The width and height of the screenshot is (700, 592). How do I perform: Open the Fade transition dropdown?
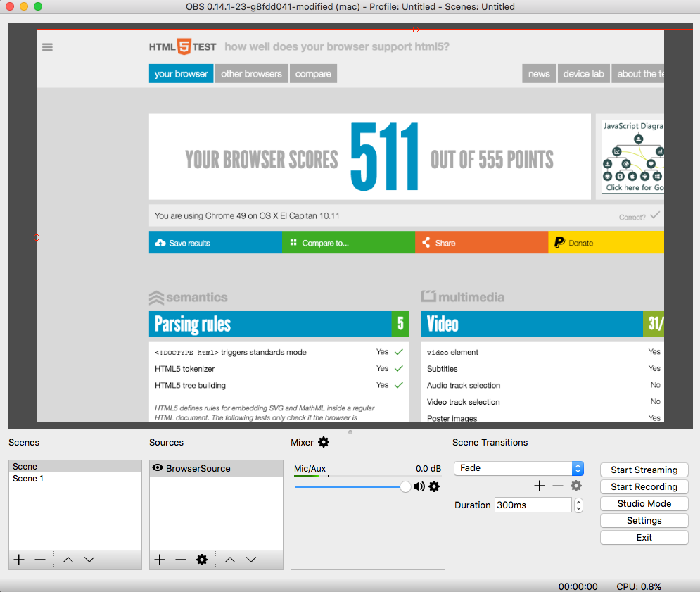(518, 468)
